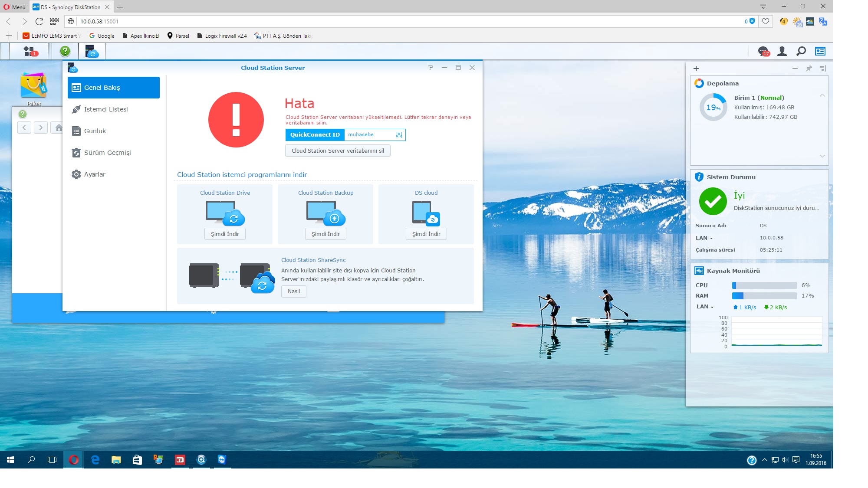Open the DSM main menu icon
The width and height of the screenshot is (868, 488).
(30, 51)
